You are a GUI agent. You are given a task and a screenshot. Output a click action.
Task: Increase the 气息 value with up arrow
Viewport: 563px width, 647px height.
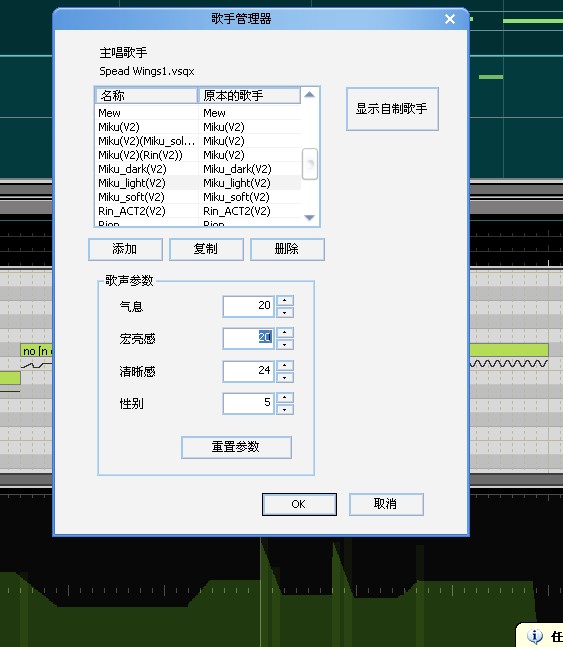point(285,300)
